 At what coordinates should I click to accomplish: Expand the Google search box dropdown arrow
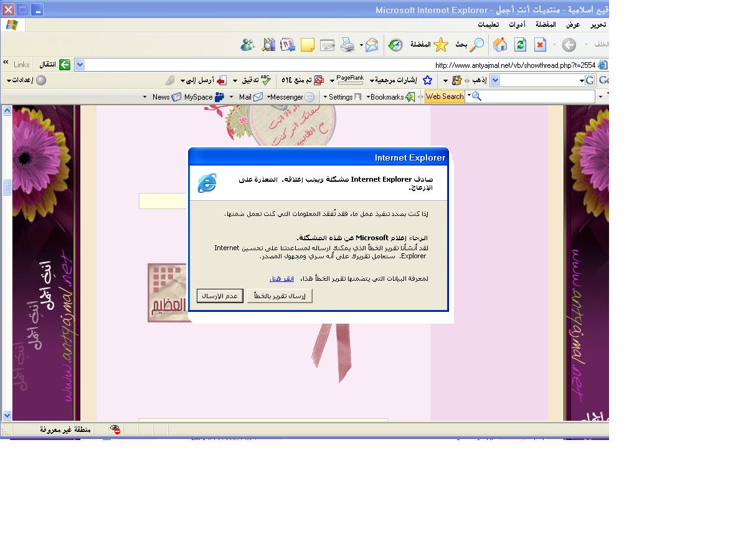coord(495,80)
